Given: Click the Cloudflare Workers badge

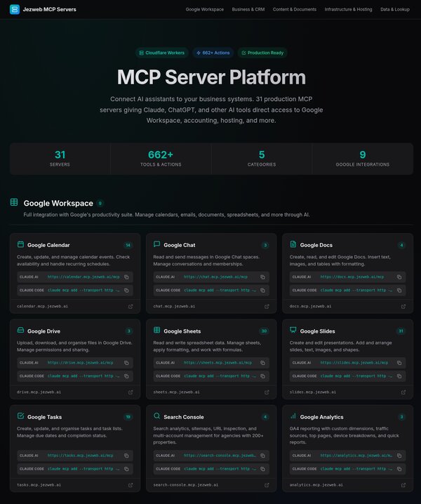Looking at the screenshot, I should (161, 53).
